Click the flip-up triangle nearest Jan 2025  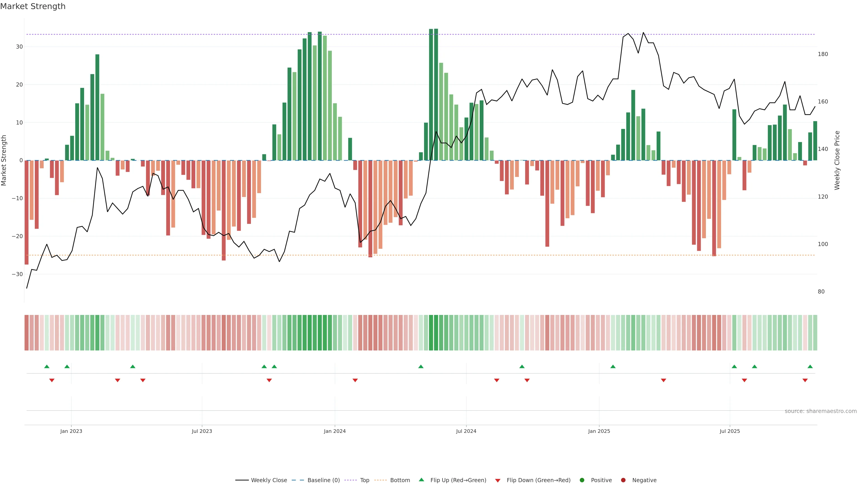(x=613, y=366)
